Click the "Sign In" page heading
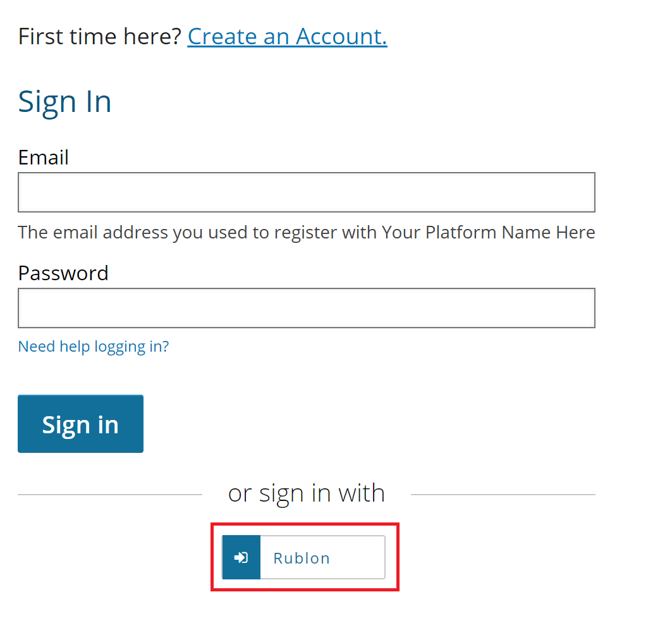 pyautogui.click(x=64, y=101)
